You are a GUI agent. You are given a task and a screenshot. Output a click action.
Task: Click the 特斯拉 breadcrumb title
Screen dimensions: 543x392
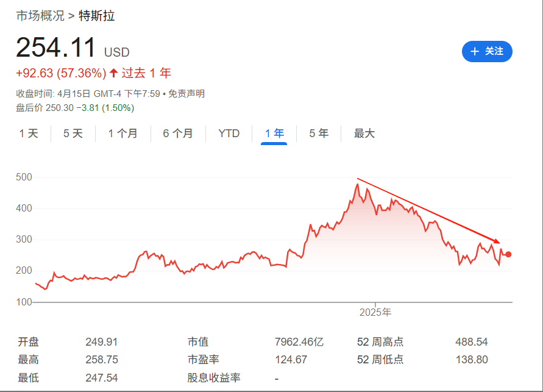coord(97,16)
